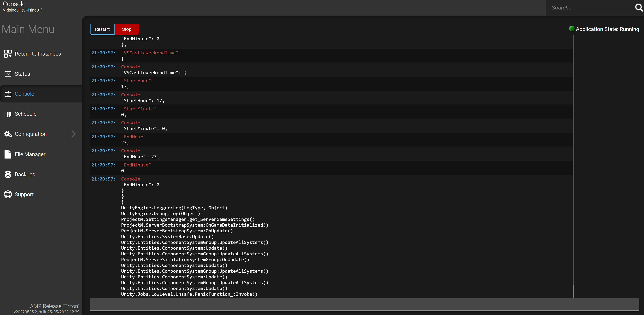Open the Status menu item
644x315 pixels.
[41, 74]
